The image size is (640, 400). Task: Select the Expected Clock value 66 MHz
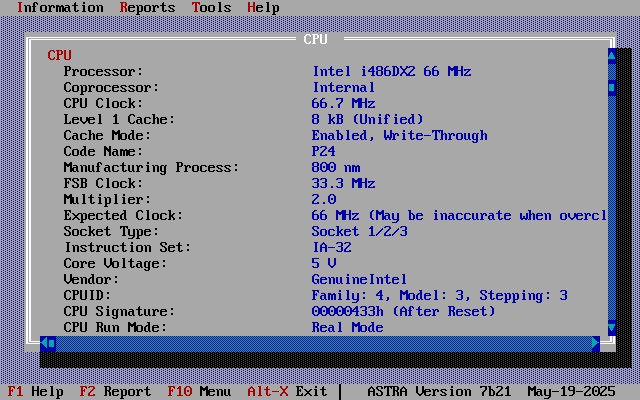336,215
